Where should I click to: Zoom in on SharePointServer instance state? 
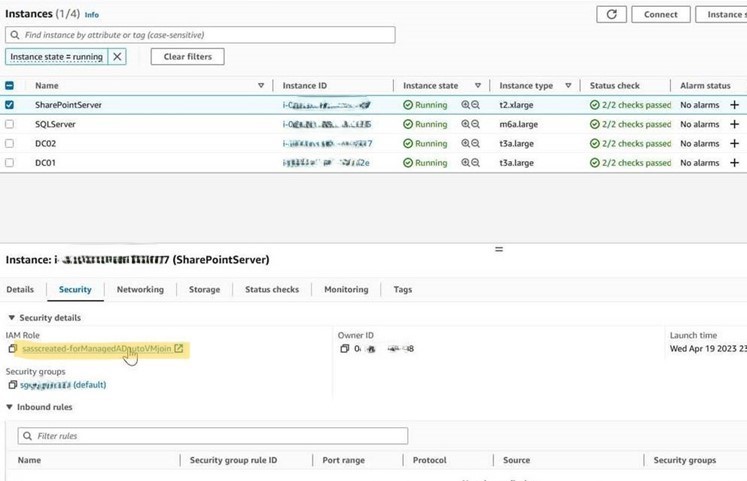pyautogui.click(x=465, y=105)
